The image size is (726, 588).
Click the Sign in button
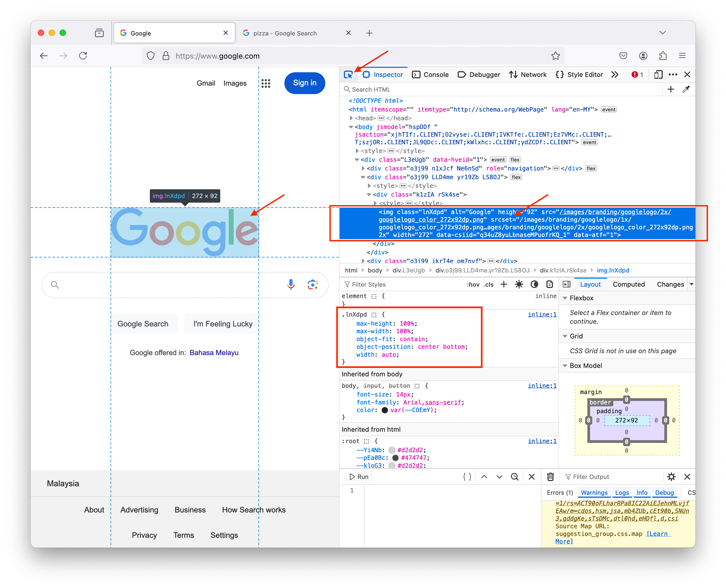(304, 83)
